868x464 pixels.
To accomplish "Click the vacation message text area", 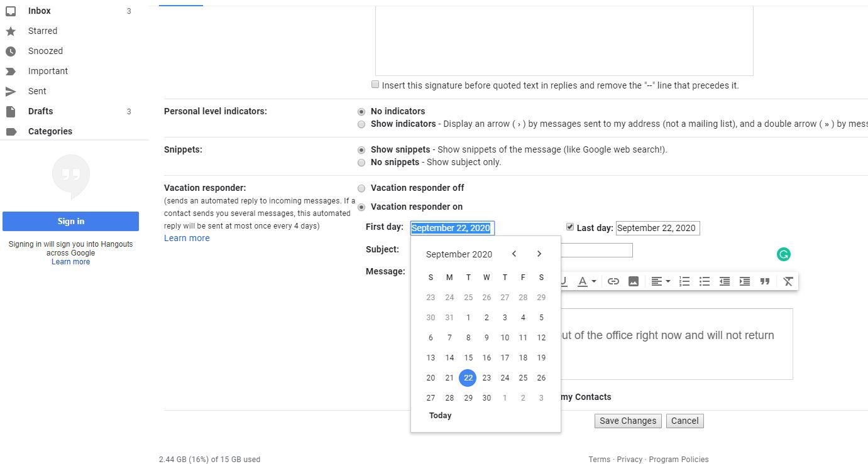I will click(676, 344).
